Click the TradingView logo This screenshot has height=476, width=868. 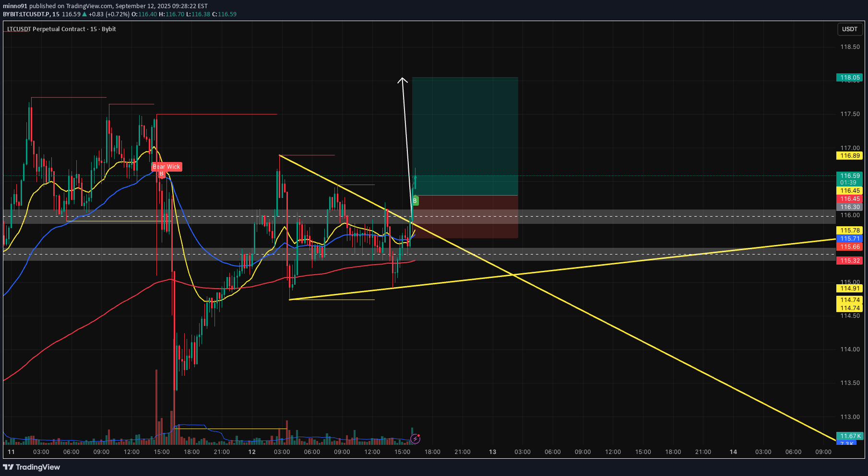coord(32,467)
